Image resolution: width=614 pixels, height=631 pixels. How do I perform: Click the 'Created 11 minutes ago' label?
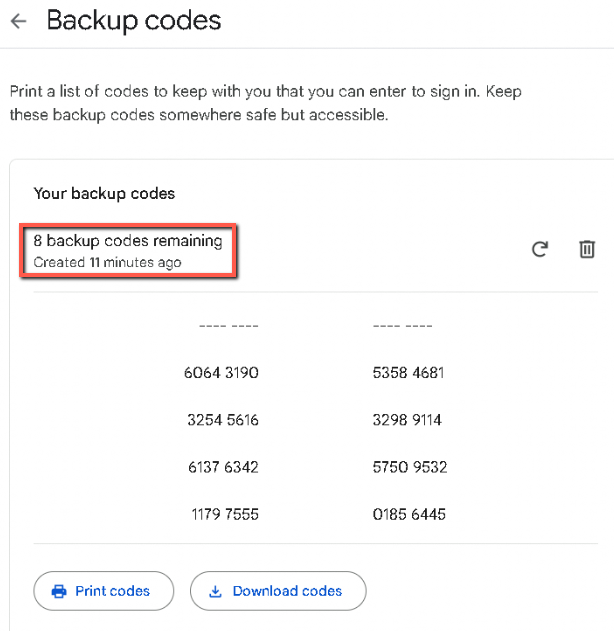click(x=107, y=263)
